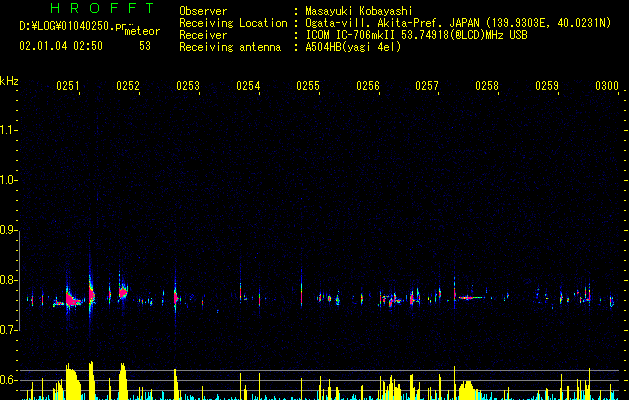This screenshot has height=400, width=629.
Task: Click the Observer name Masayuki Kobayashi
Action: 358,11
